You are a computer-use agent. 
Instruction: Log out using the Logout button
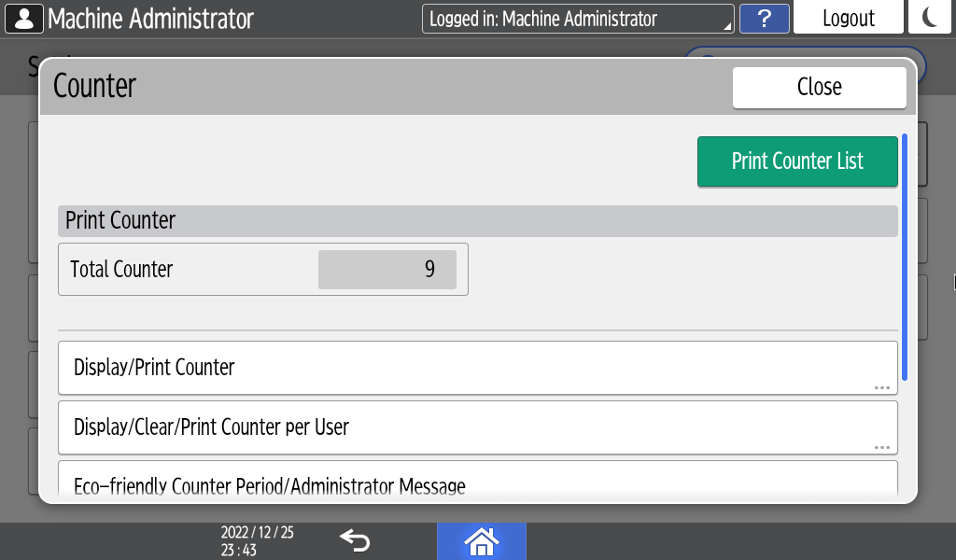[x=848, y=19]
